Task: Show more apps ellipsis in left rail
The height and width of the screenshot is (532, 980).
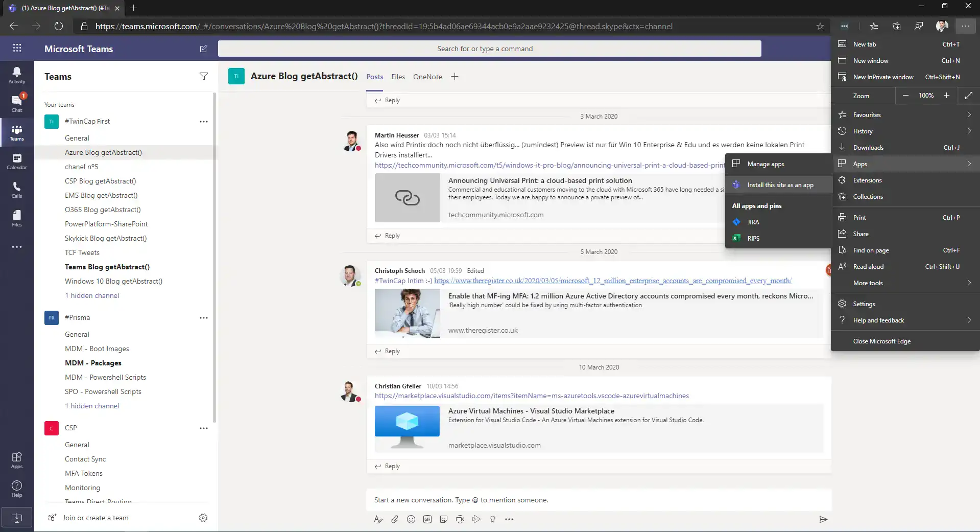Action: [x=17, y=247]
